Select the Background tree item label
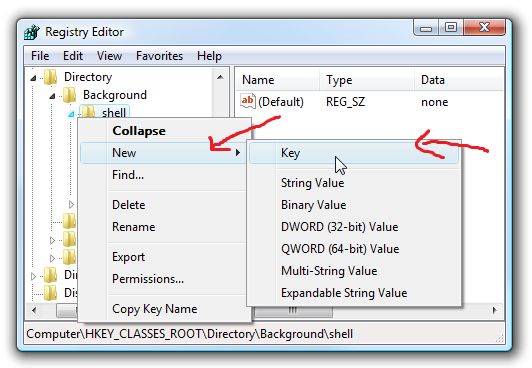The height and width of the screenshot is (368, 532). point(115,95)
